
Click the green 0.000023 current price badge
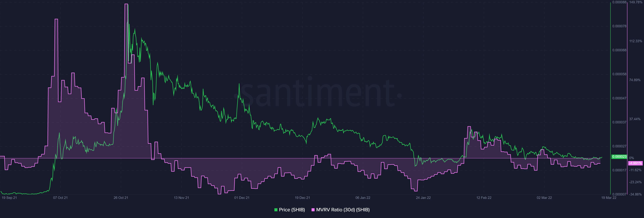pos(619,157)
